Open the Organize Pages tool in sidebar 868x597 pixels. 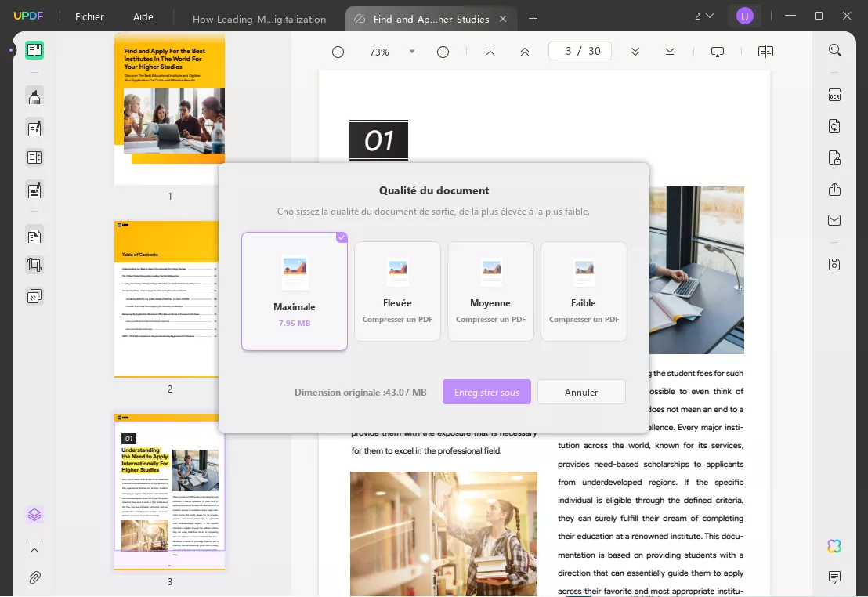(34, 236)
